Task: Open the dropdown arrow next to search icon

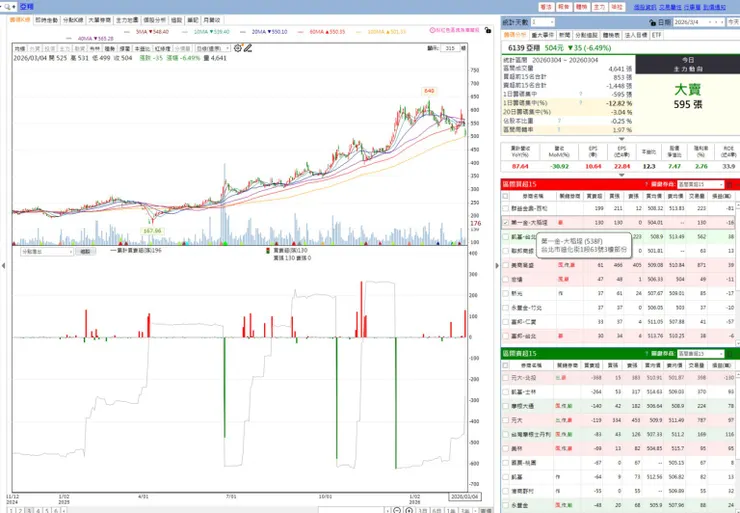Action: (x=14, y=7)
